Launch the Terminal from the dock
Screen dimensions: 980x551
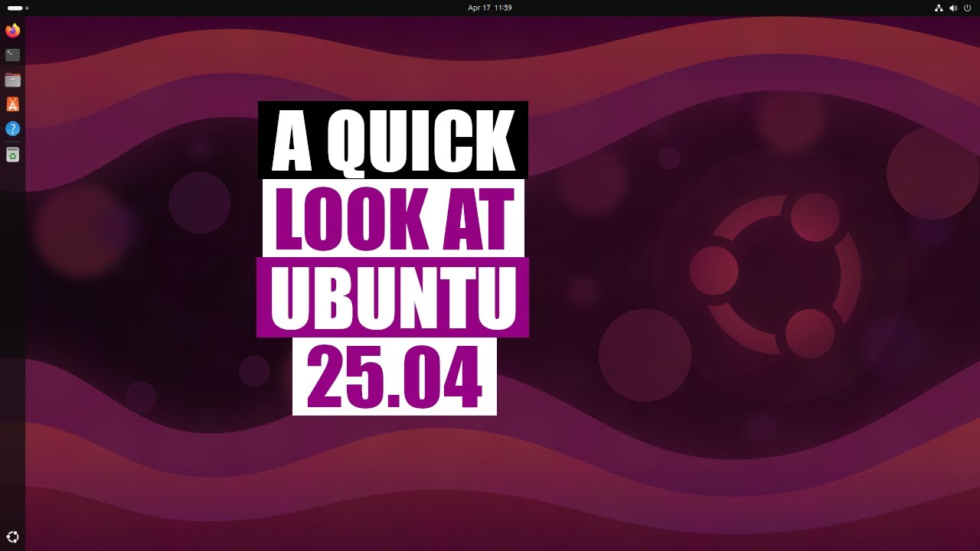tap(12, 55)
